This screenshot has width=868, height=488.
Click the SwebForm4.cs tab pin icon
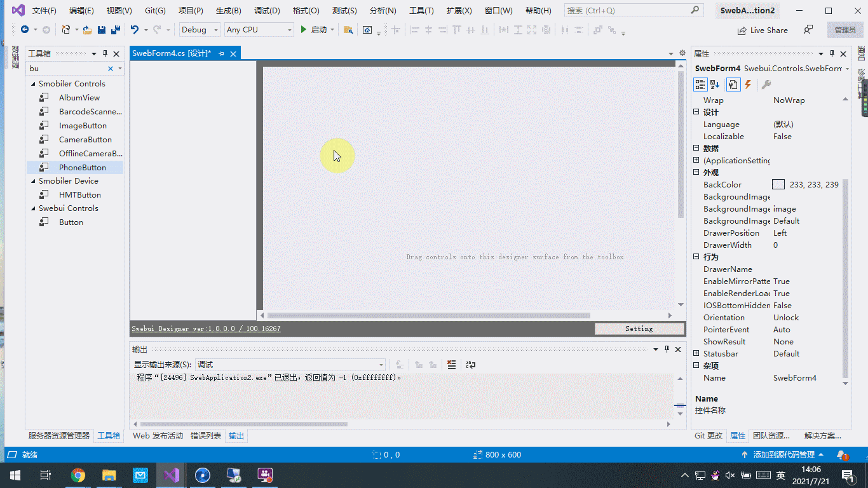coord(222,54)
